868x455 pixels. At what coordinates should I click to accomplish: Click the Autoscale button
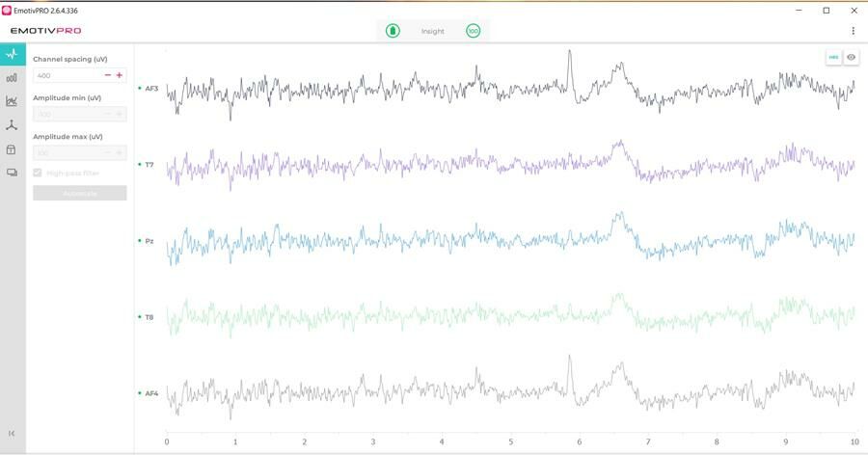(x=80, y=193)
